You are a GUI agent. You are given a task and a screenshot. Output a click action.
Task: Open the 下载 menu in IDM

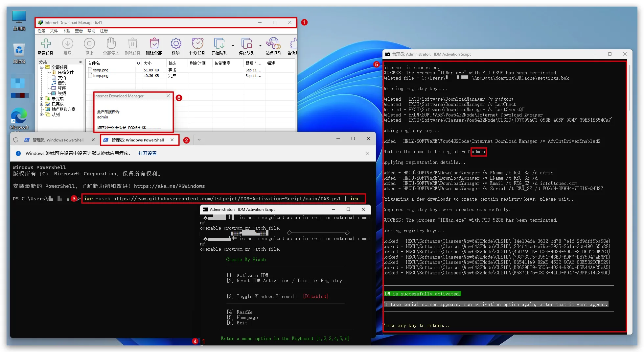click(x=66, y=31)
